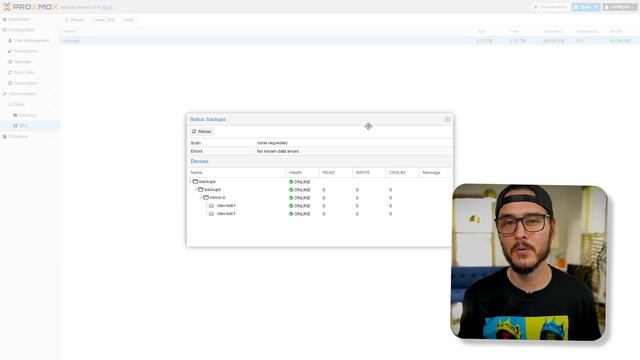Click the Remotes icon in sidebar
This screenshot has height=360, width=640.
point(10,62)
